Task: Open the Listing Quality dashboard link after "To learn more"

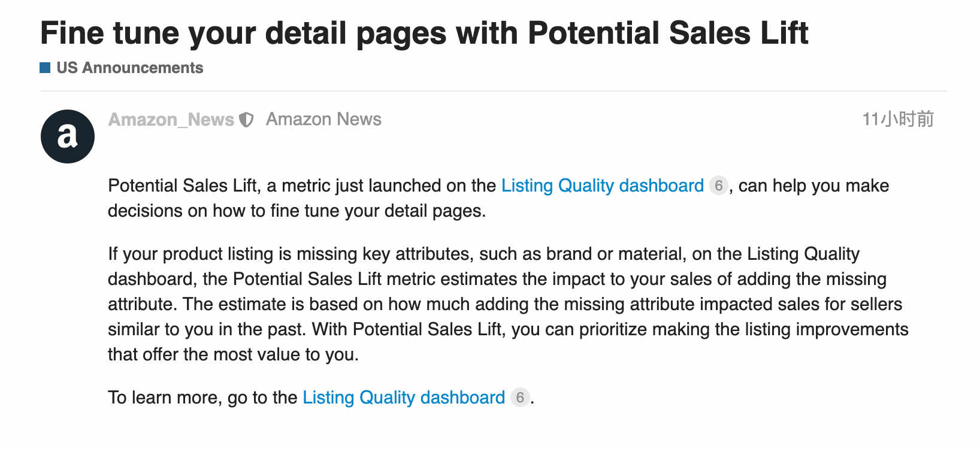Action: [404, 398]
